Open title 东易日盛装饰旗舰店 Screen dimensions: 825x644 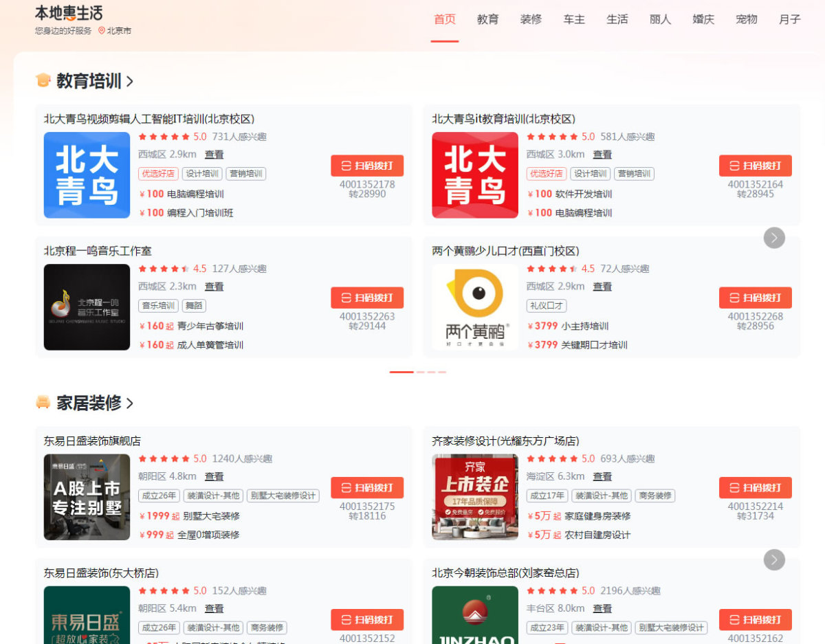coord(92,441)
